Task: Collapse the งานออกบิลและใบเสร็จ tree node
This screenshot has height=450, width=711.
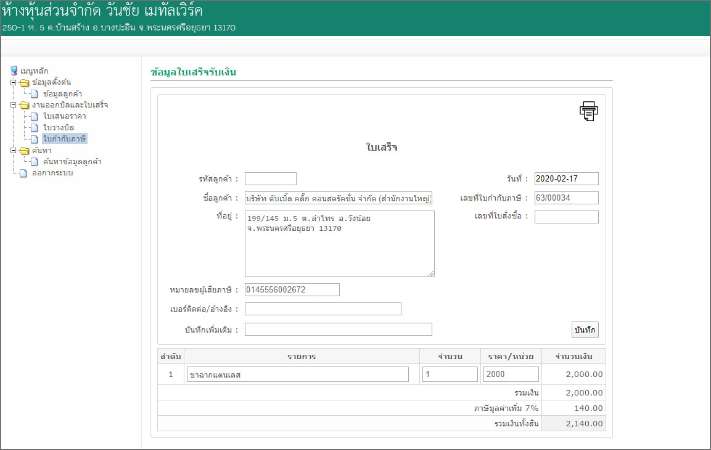Action: tap(13, 105)
